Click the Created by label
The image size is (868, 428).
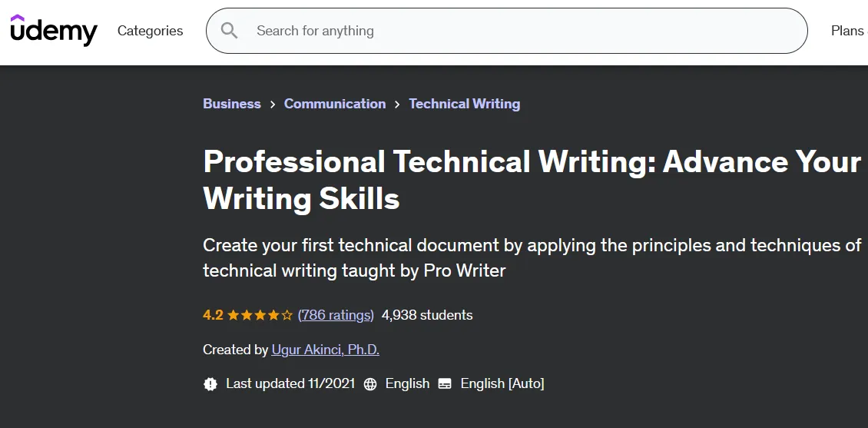point(236,350)
